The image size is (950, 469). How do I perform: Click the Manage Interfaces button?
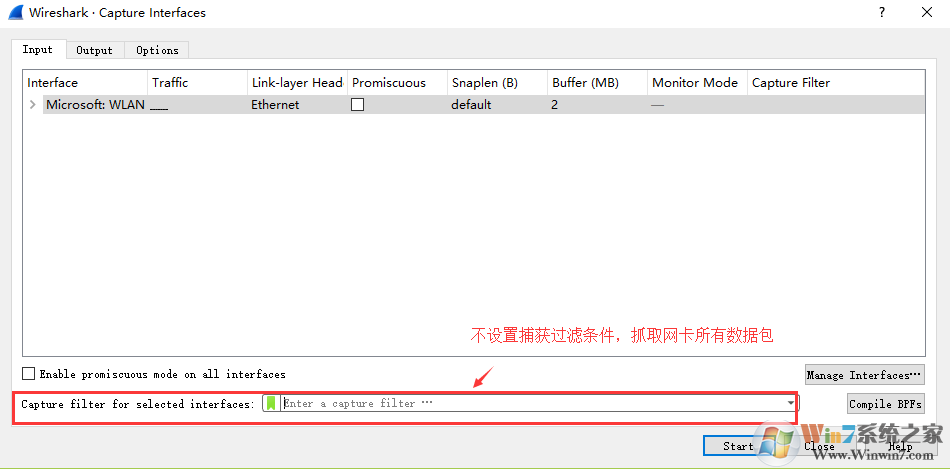[865, 375]
